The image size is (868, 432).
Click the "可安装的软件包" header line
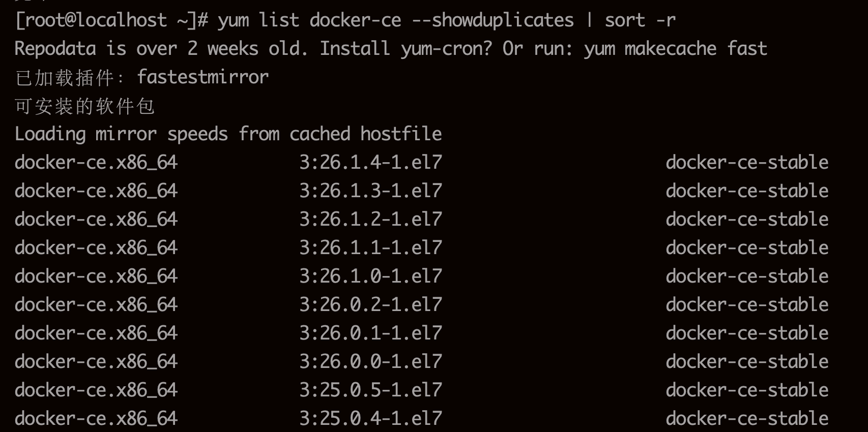click(84, 106)
